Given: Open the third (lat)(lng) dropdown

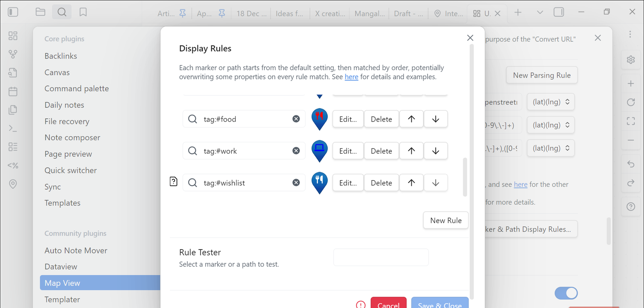Looking at the screenshot, I should point(551,148).
